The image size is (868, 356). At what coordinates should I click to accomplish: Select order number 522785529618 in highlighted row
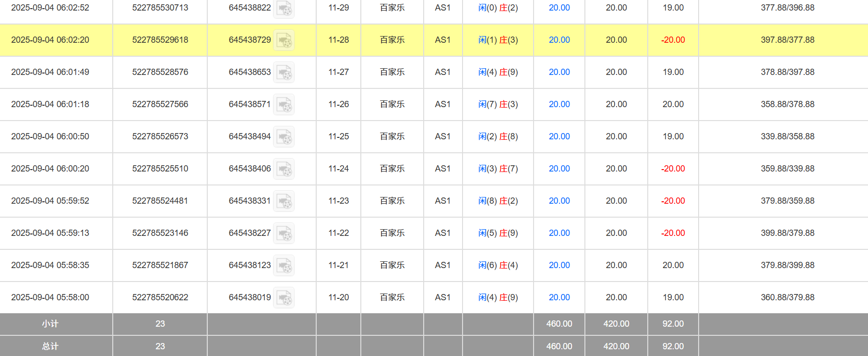pos(160,40)
